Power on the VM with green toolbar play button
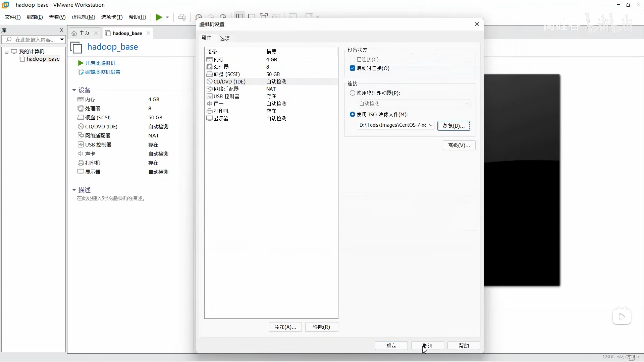644x362 pixels. coord(159,17)
